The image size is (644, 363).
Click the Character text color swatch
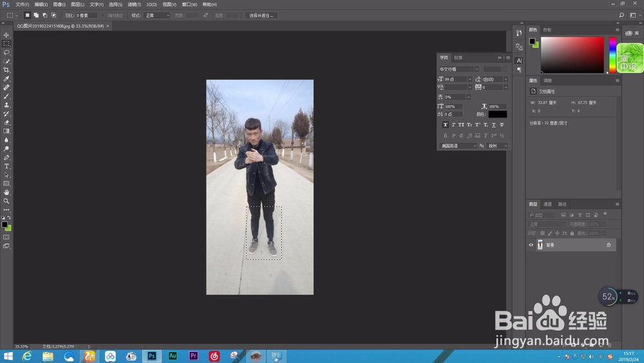497,114
